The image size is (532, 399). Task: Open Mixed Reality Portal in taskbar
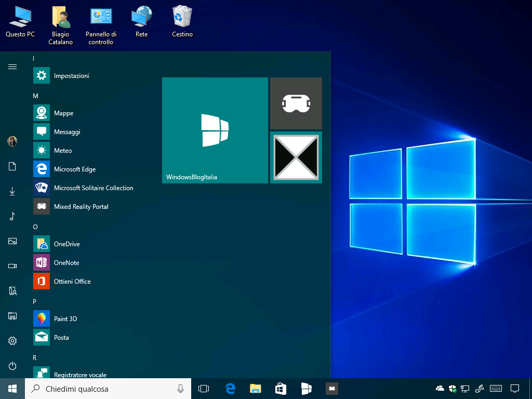pos(332,389)
